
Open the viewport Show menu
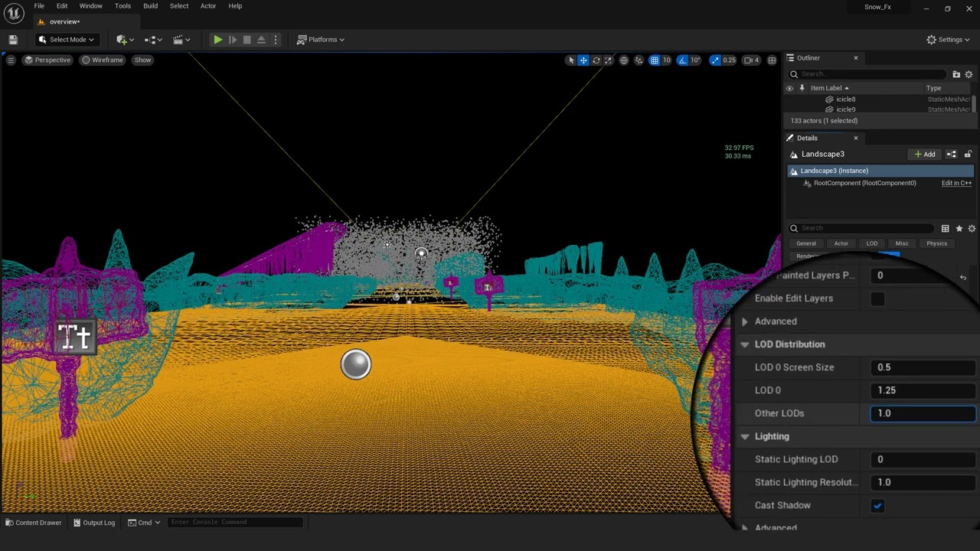click(x=142, y=60)
